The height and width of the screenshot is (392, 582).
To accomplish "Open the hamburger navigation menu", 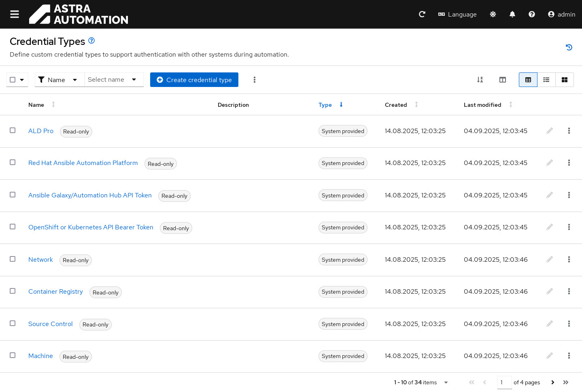I will [x=15, y=14].
